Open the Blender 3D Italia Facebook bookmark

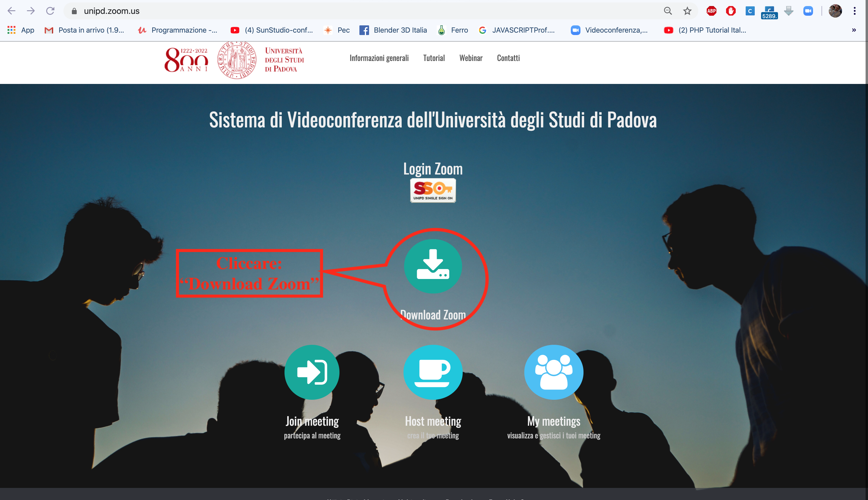393,30
